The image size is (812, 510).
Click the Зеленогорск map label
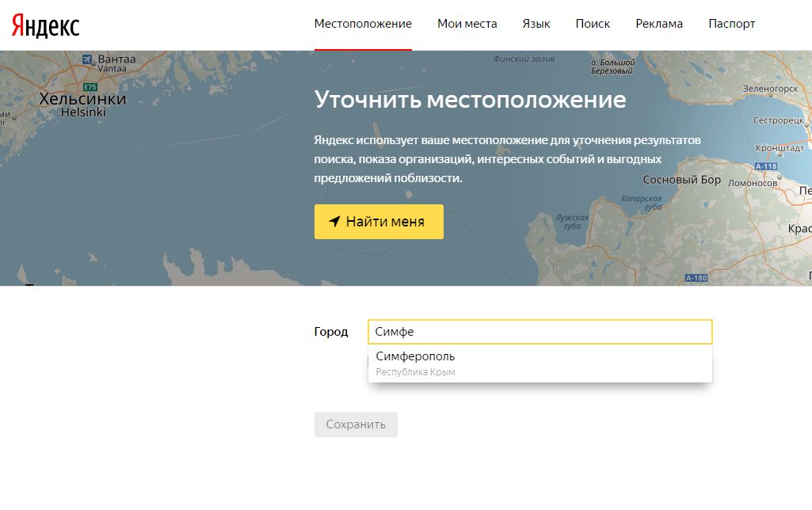(x=771, y=89)
